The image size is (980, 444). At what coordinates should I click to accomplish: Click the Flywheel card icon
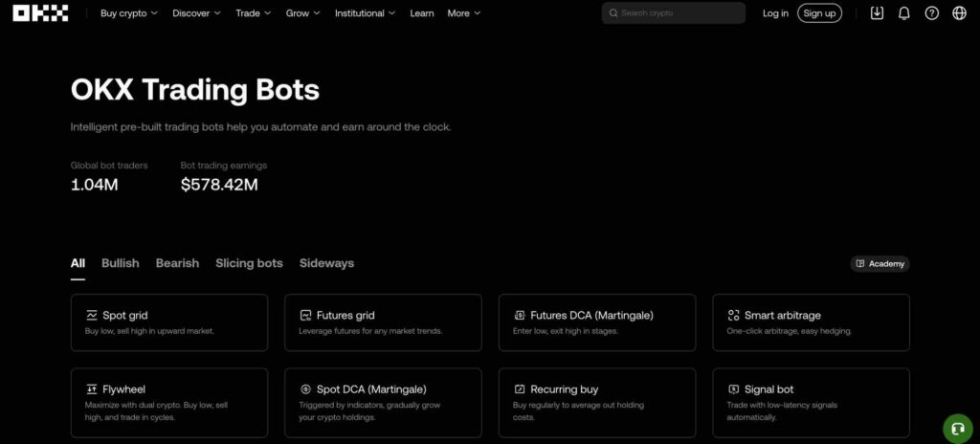tap(92, 388)
